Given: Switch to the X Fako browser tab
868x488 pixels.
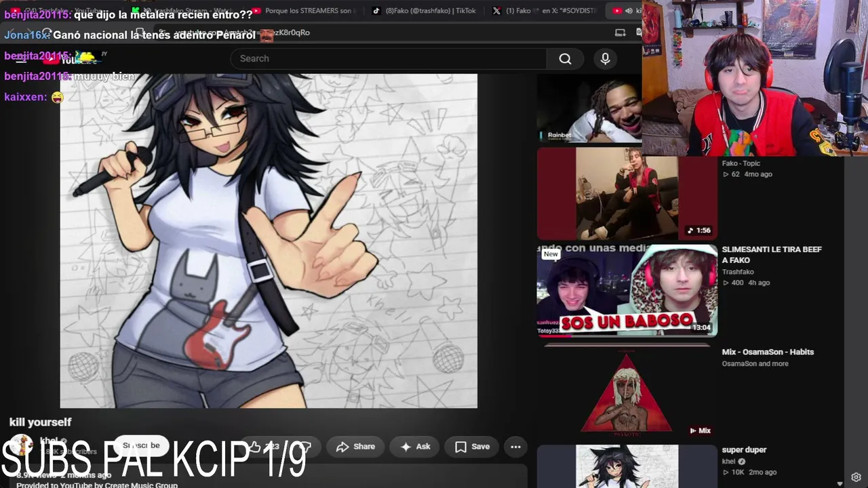Looking at the screenshot, I should point(545,11).
